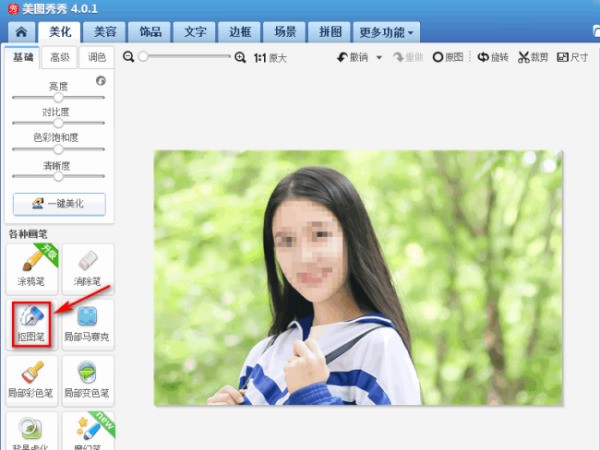This screenshot has height=450, width=600.
Task: Click the 旋转 rotate button
Action: pos(492,58)
